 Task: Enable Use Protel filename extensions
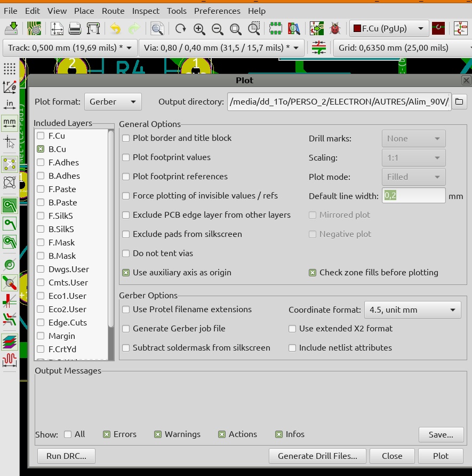126,310
